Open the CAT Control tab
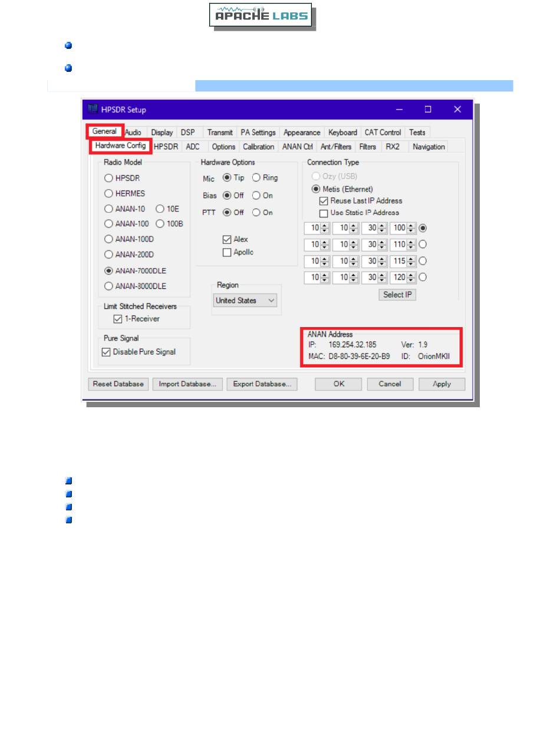560x729 pixels. pyautogui.click(x=383, y=133)
